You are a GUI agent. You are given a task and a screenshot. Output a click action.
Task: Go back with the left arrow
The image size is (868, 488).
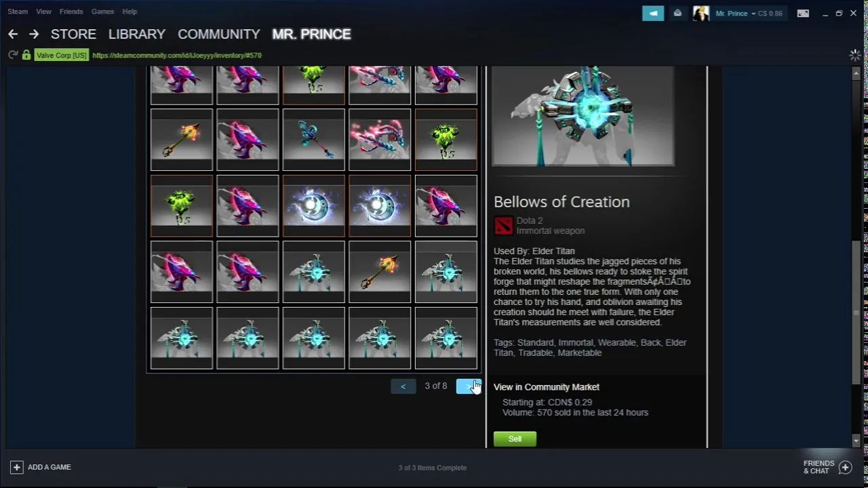pyautogui.click(x=13, y=34)
